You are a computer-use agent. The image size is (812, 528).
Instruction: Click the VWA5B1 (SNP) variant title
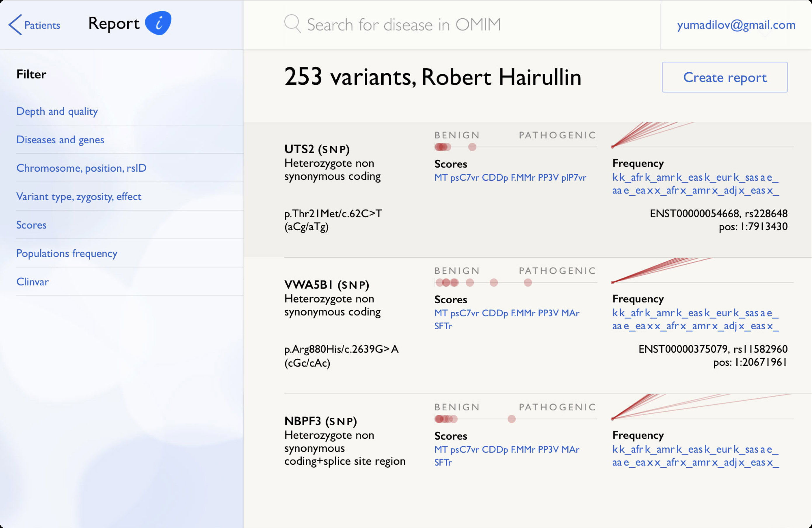pyautogui.click(x=326, y=285)
